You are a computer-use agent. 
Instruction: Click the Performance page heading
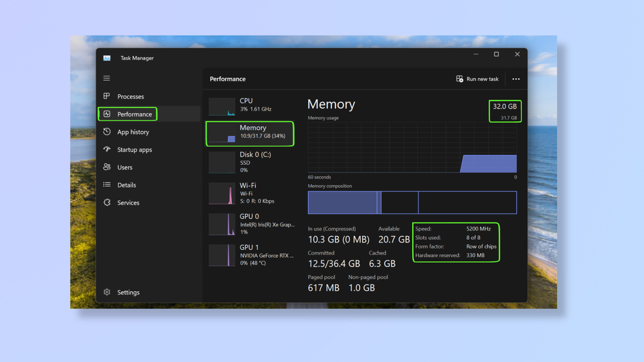coord(228,79)
